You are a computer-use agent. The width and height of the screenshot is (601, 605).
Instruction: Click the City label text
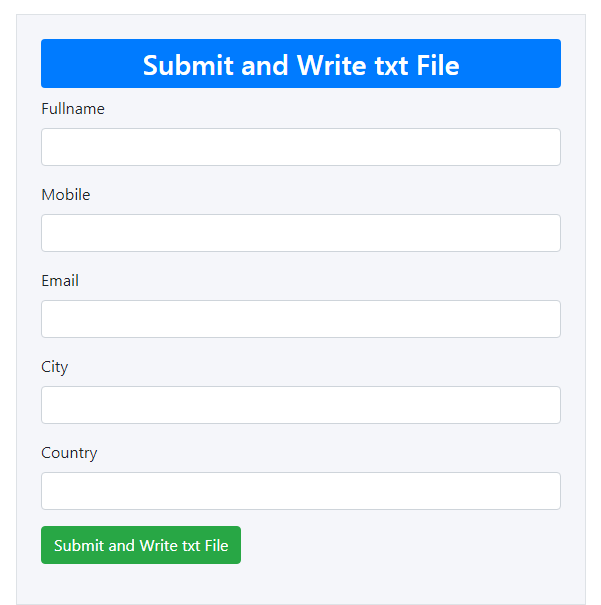54,367
